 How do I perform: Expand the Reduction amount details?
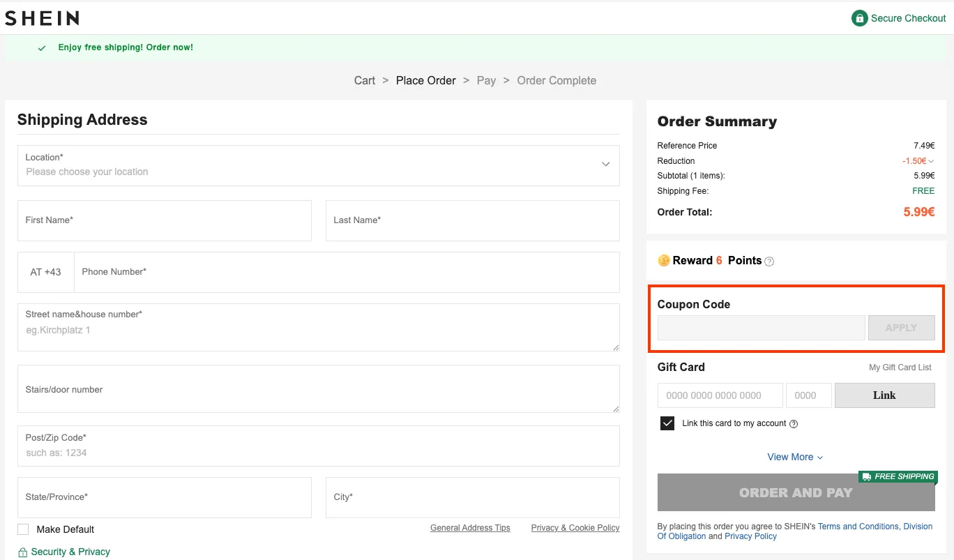tap(930, 161)
